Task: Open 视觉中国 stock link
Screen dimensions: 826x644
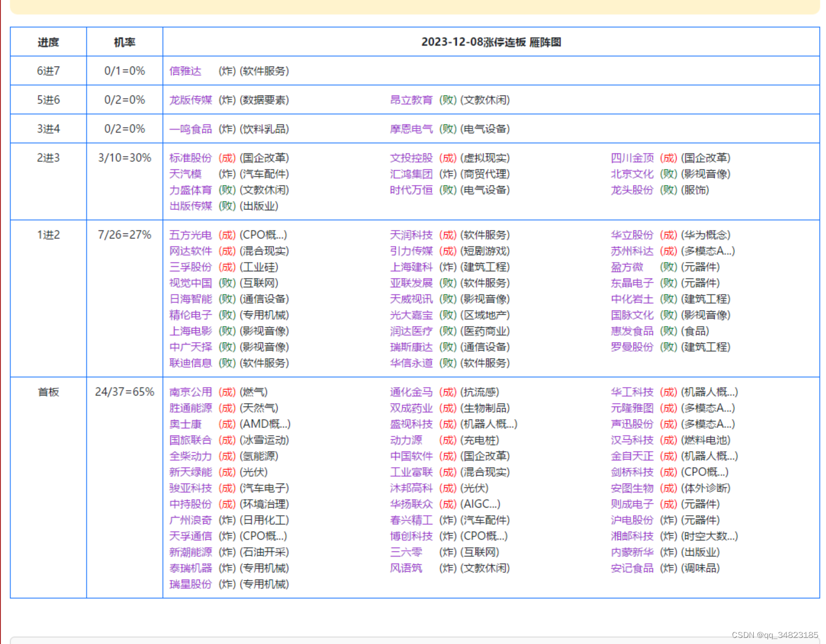Action: [x=191, y=283]
